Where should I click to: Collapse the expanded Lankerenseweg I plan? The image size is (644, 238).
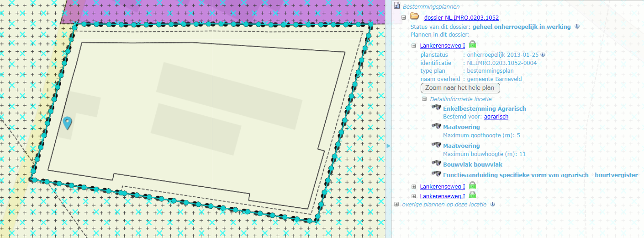pyautogui.click(x=414, y=46)
